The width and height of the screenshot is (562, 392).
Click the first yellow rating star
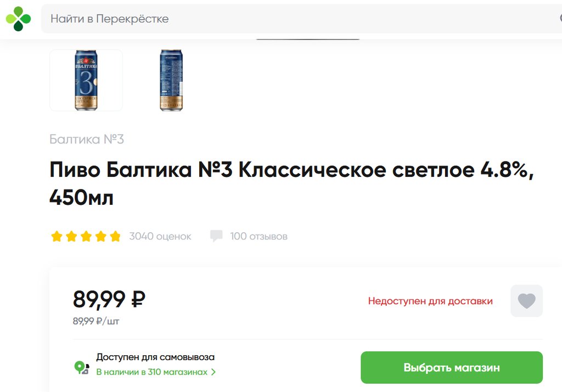point(57,237)
